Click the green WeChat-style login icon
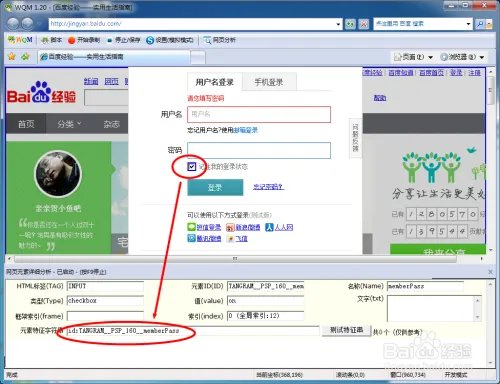The width and height of the screenshot is (500, 384). [191, 227]
